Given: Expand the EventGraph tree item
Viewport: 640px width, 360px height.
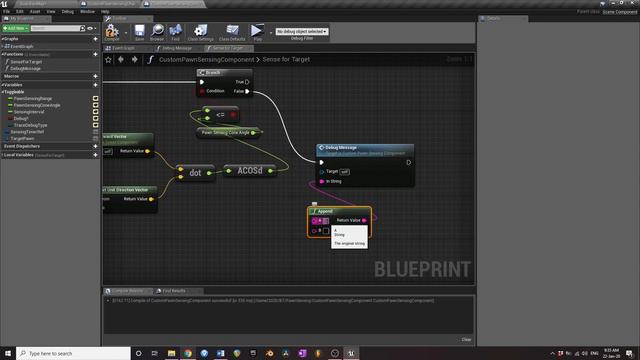Looking at the screenshot, I should pyautogui.click(x=2, y=47).
